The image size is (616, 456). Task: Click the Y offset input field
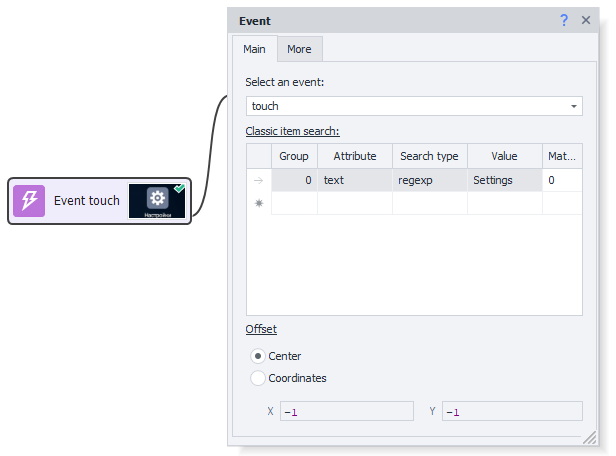coord(511,411)
